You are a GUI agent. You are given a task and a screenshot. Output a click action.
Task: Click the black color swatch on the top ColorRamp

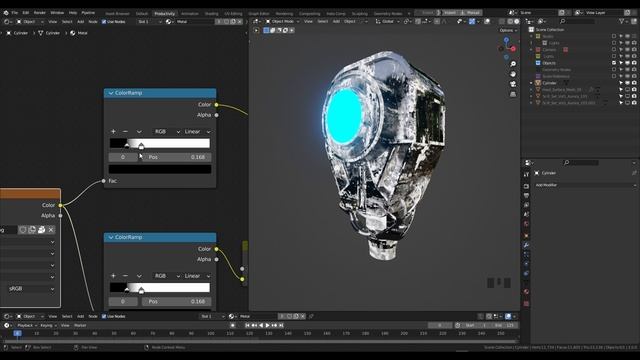click(x=160, y=169)
